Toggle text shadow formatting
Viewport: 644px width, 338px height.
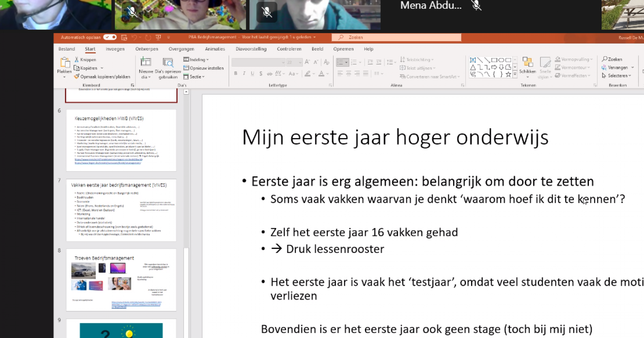point(261,73)
